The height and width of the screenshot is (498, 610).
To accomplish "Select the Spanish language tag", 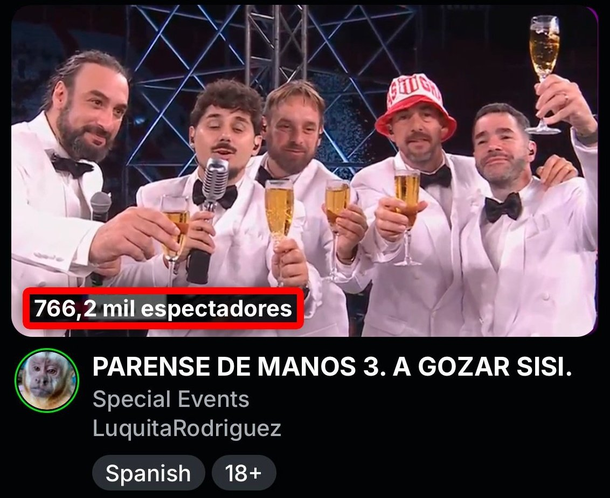I will 148,473.
